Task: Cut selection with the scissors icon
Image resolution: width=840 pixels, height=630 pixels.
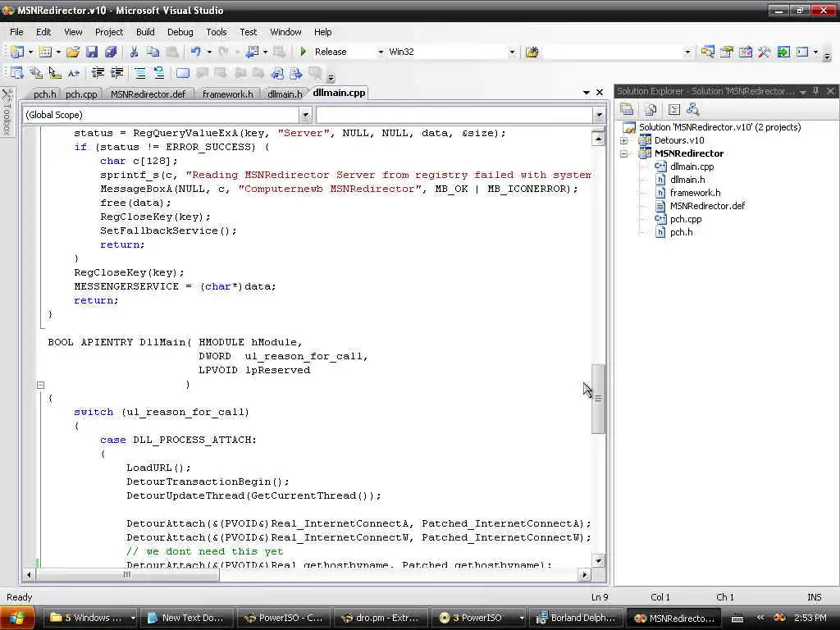Action: click(x=134, y=52)
